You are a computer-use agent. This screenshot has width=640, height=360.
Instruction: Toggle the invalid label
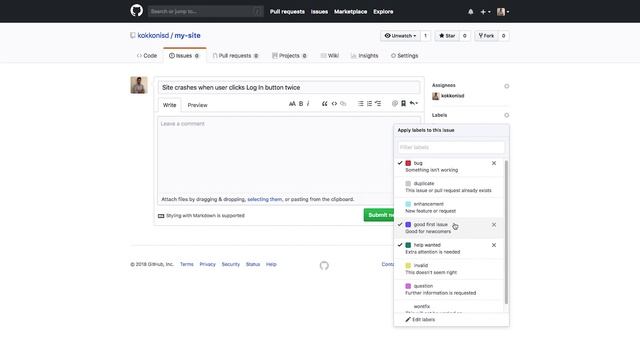pyautogui.click(x=449, y=269)
